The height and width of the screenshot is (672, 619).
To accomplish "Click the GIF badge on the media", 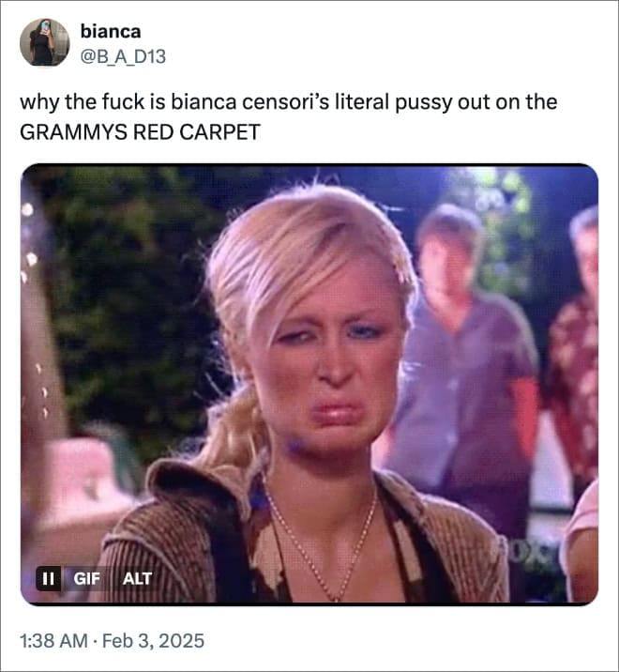I will 86,578.
